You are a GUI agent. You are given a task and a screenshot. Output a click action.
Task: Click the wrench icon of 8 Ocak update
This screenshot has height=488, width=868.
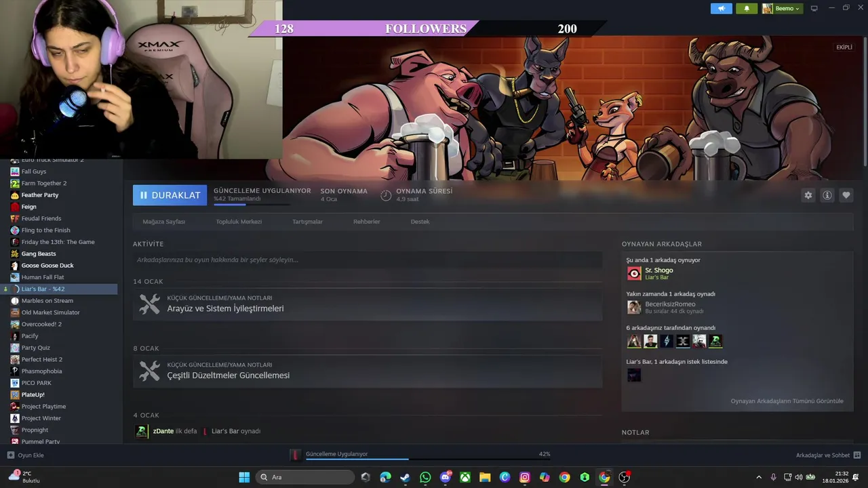point(149,371)
